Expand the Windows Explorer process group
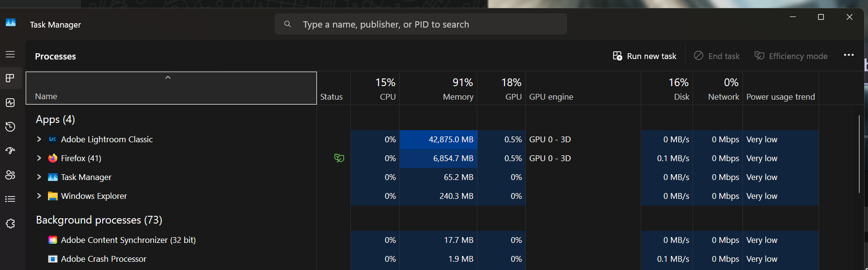Image resolution: width=868 pixels, height=270 pixels. tap(39, 196)
